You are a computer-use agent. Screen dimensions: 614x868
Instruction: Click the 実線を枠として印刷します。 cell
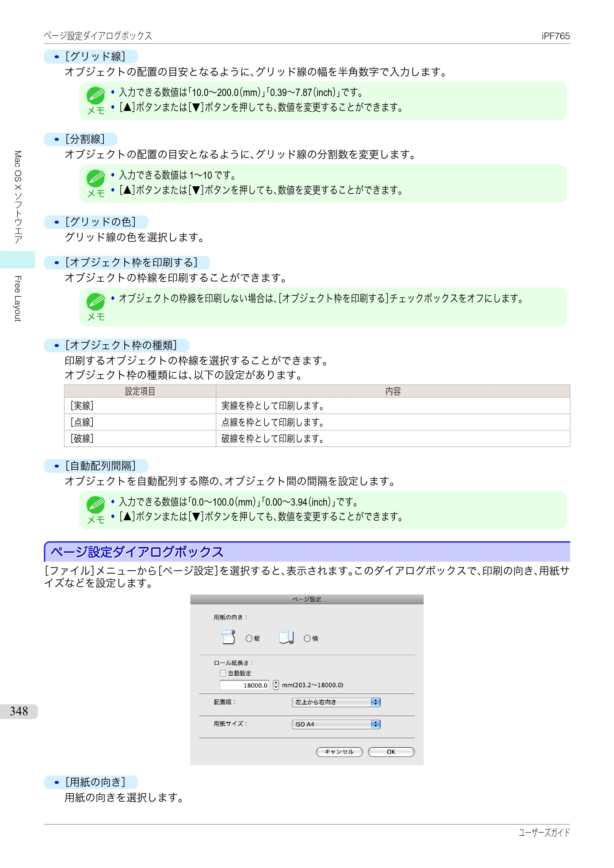coord(393,406)
